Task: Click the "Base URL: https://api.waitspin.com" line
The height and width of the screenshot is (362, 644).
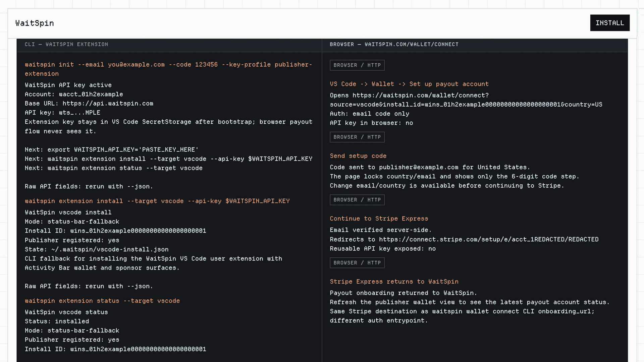Action: [89, 104]
